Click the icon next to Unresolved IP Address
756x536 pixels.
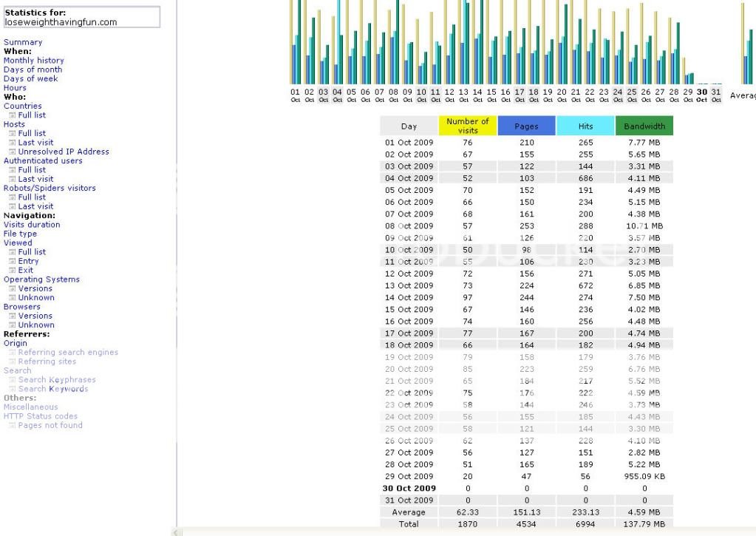pyautogui.click(x=12, y=152)
